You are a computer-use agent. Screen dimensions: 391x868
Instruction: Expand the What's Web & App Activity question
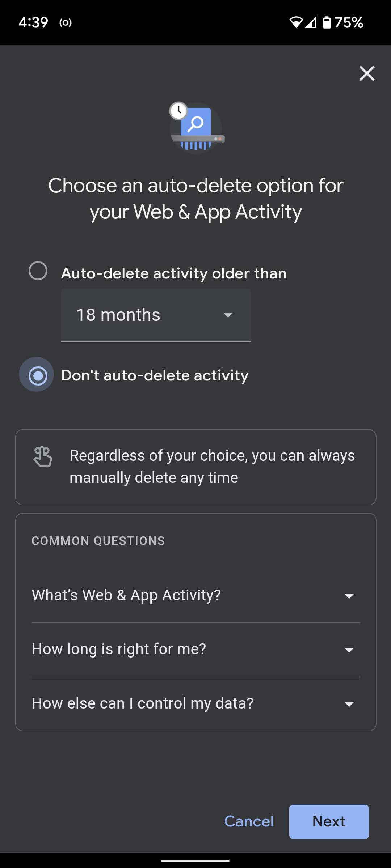tap(195, 595)
